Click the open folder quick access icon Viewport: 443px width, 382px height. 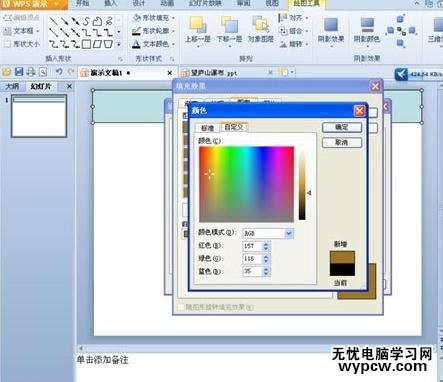pyautogui.click(x=6, y=72)
